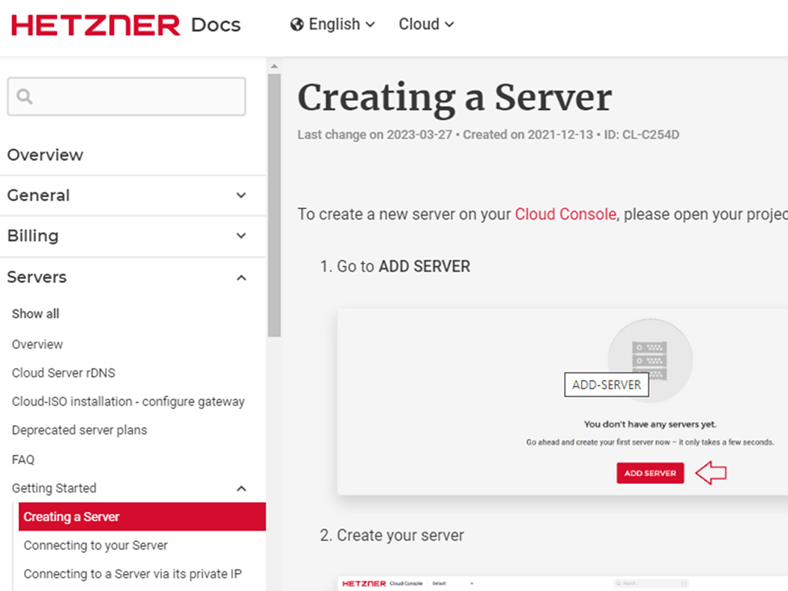Click the sidebar scroll-up arrow
The width and height of the screenshot is (788, 591).
tap(274, 66)
